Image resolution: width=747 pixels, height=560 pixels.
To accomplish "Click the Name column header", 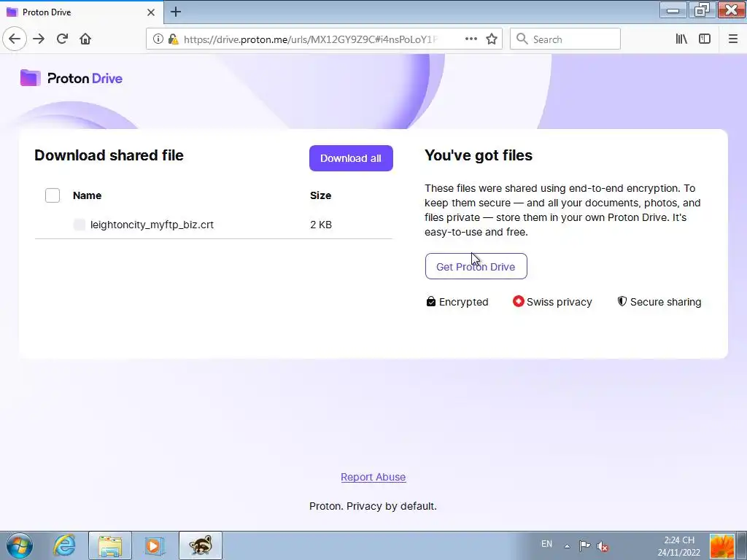I will coord(88,195).
